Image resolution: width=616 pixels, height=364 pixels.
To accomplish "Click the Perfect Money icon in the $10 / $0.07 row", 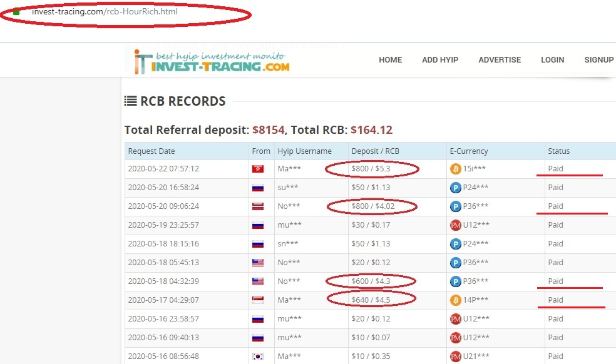I will [x=455, y=338].
